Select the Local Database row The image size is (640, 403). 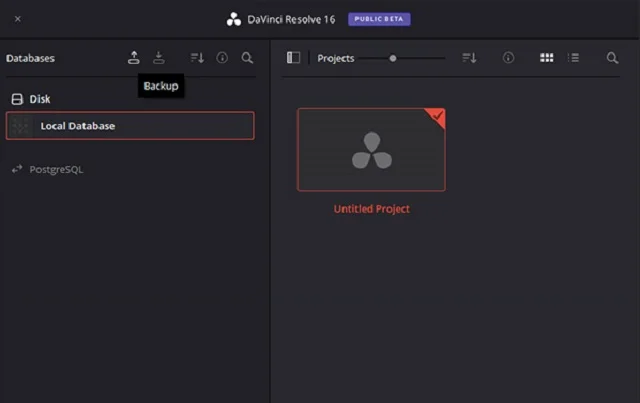pyautogui.click(x=130, y=126)
